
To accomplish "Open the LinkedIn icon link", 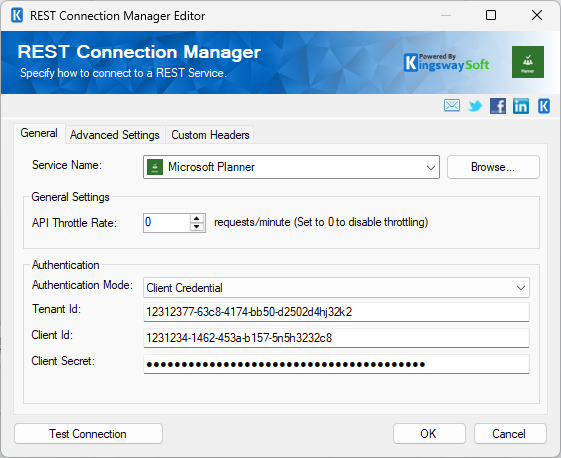I will 521,106.
